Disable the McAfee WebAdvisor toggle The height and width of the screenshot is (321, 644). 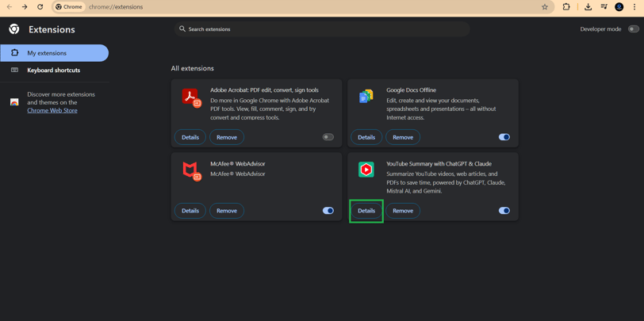(x=328, y=211)
